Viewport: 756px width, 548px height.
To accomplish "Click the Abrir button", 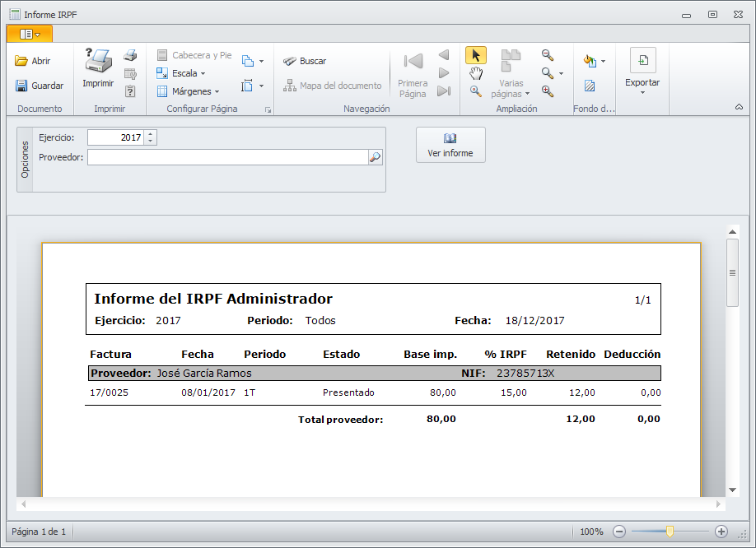I will (33, 61).
